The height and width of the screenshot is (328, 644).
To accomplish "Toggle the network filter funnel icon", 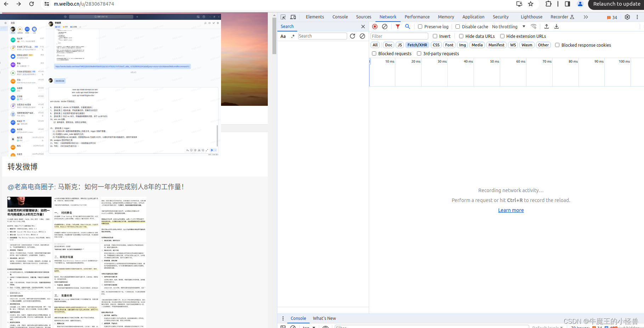I will tap(398, 27).
